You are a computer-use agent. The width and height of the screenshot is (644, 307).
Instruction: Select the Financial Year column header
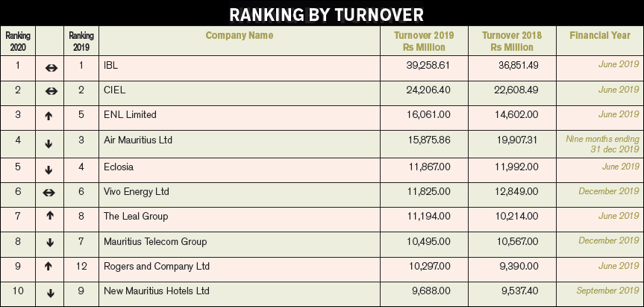click(x=600, y=35)
